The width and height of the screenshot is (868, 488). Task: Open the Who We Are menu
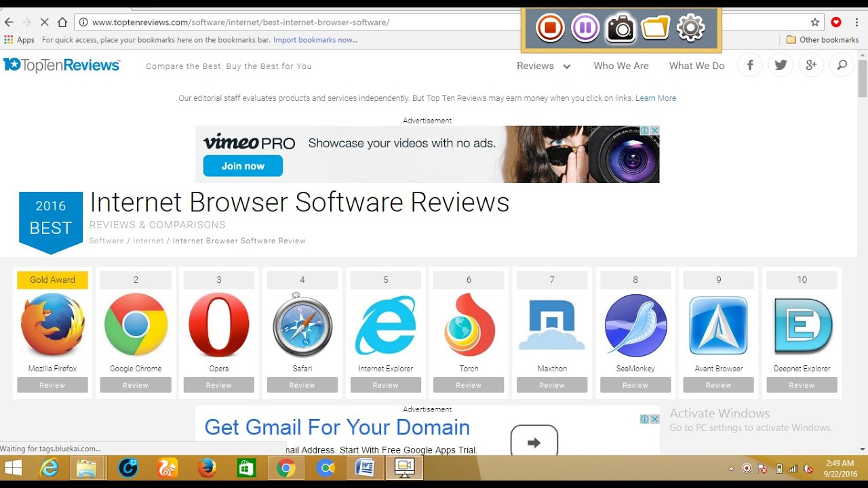pyautogui.click(x=621, y=66)
